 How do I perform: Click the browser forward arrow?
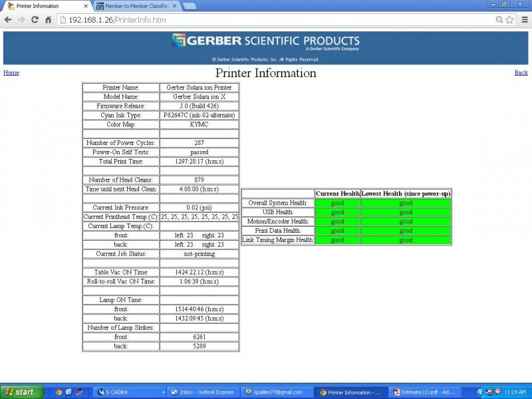[21, 20]
